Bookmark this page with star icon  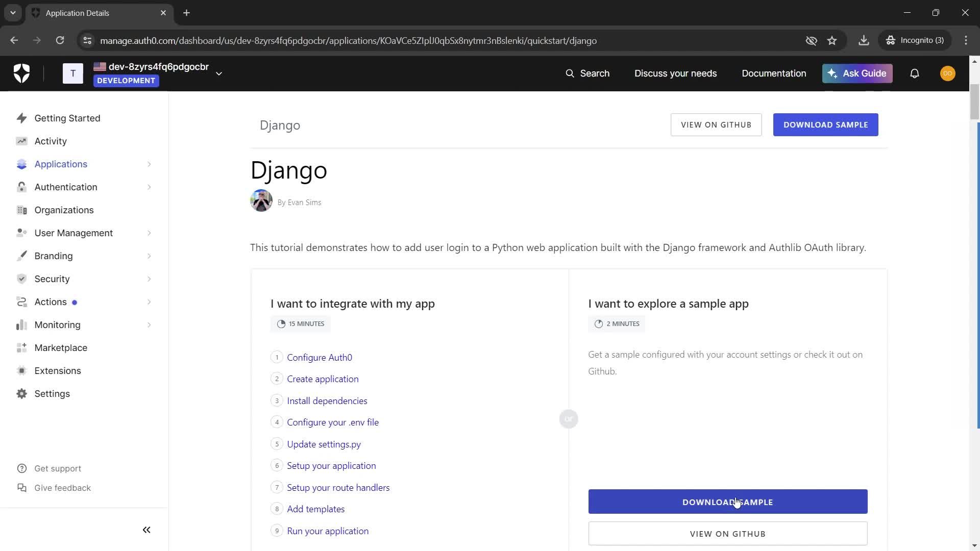click(832, 41)
